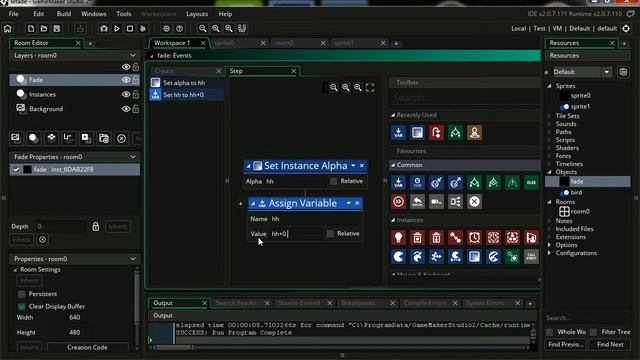Viewport: 640px width, 360px height.
Task: Clean the build with the broom icon
Action: 143,29
